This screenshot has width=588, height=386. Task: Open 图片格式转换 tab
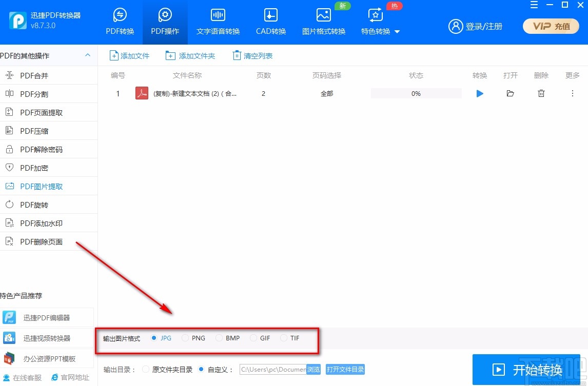(324, 22)
